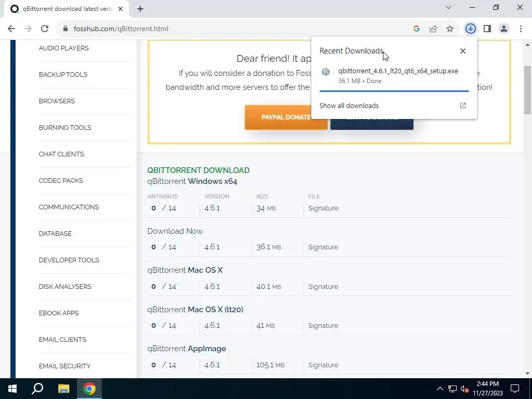Open COMMUNICATIONS category
Image resolution: width=532 pixels, height=399 pixels.
point(69,207)
